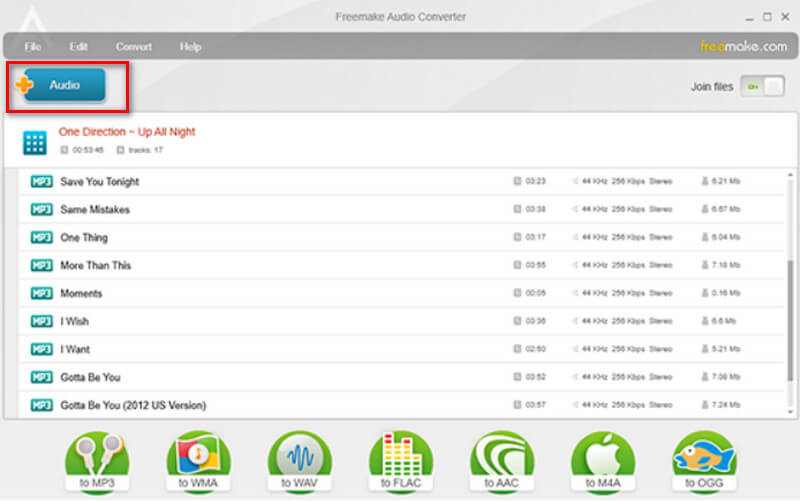Expand the Convert menu
This screenshot has width=800, height=501.
[134, 47]
